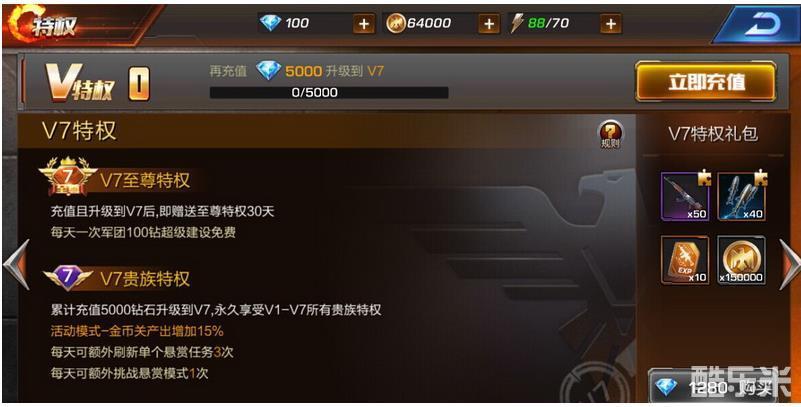Click the V特权 level 0 badge
This screenshot has width=801, height=407.
[139, 83]
